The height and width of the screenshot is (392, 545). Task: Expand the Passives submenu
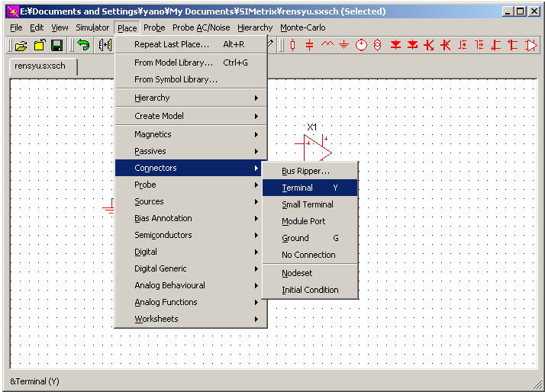tap(191, 151)
